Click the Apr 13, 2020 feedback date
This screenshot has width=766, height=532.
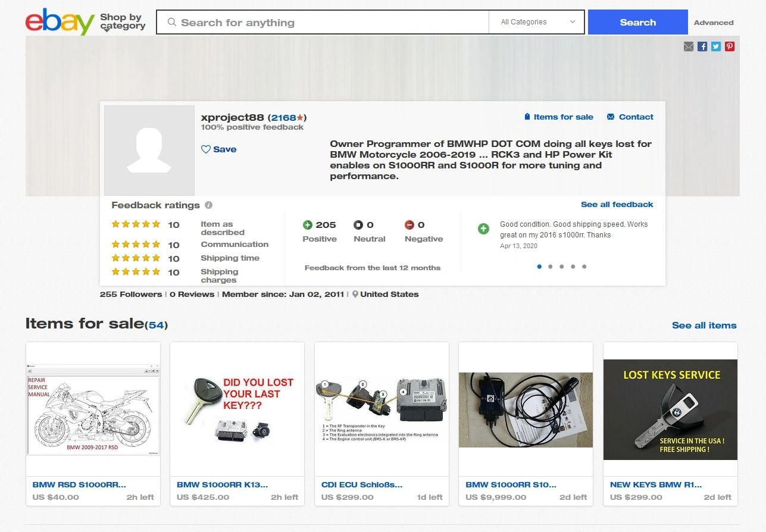coord(518,246)
